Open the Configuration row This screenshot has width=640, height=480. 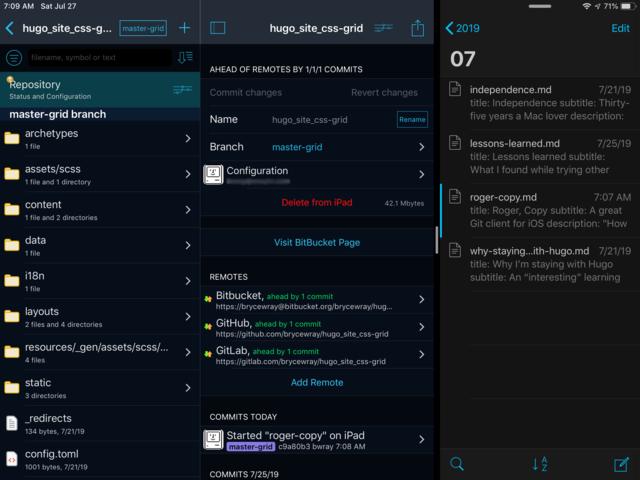point(317,175)
